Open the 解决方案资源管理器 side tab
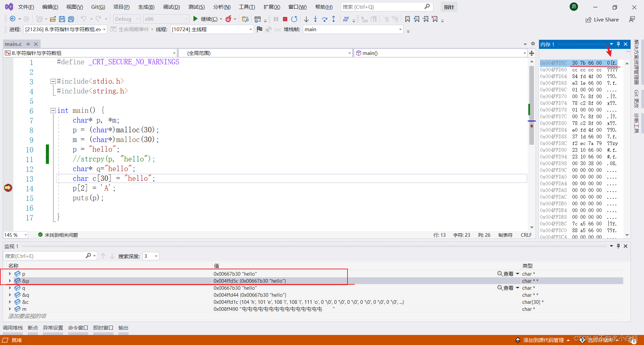This screenshot has width=644, height=345. click(636, 62)
